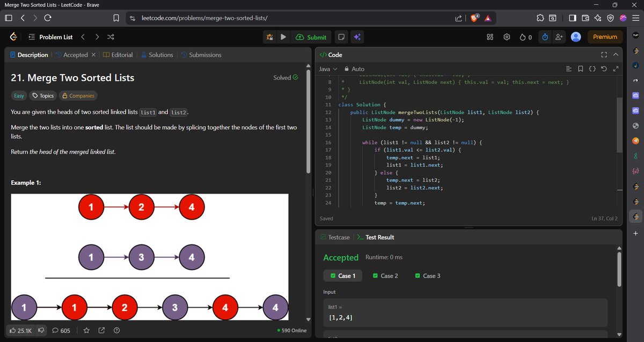Screen dimensions: 644x342
Task: Start the stopwatch timer
Action: click(x=545, y=37)
